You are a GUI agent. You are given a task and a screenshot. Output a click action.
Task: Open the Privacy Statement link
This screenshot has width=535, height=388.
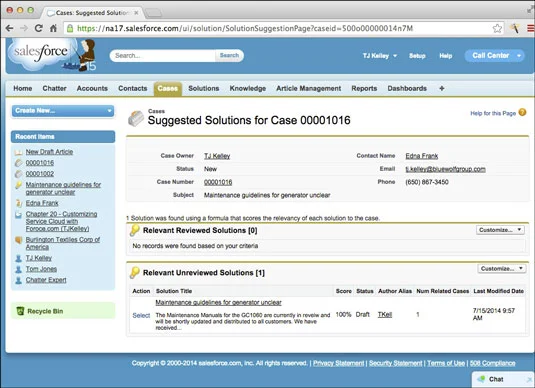tap(338, 363)
